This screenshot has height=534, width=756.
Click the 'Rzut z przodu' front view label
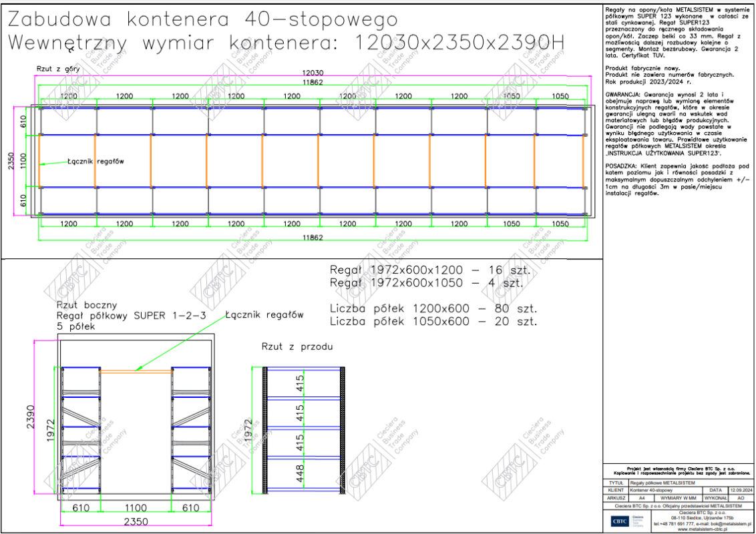(297, 347)
